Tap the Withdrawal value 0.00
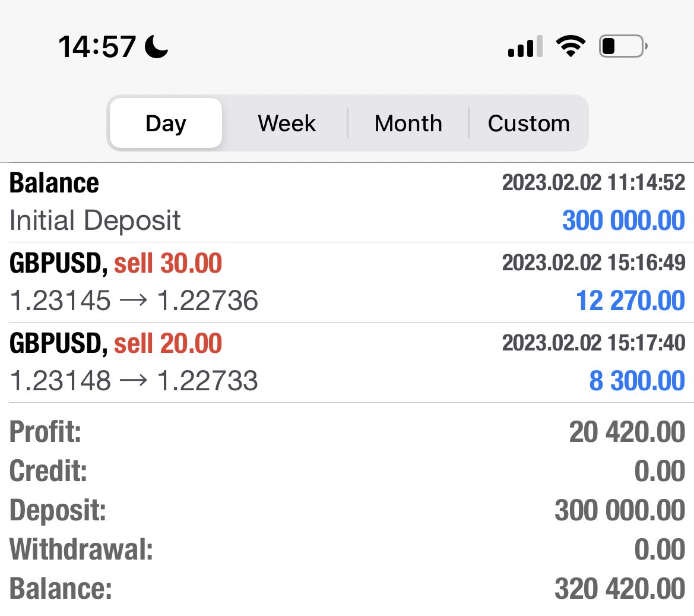 click(x=660, y=549)
